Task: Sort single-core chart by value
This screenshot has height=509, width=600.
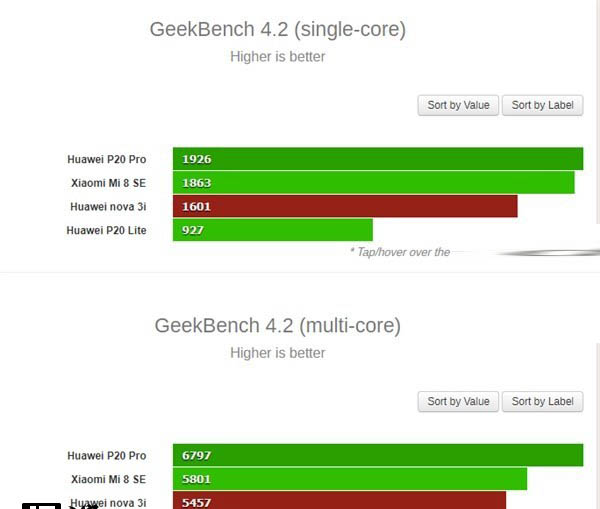Action: click(458, 105)
